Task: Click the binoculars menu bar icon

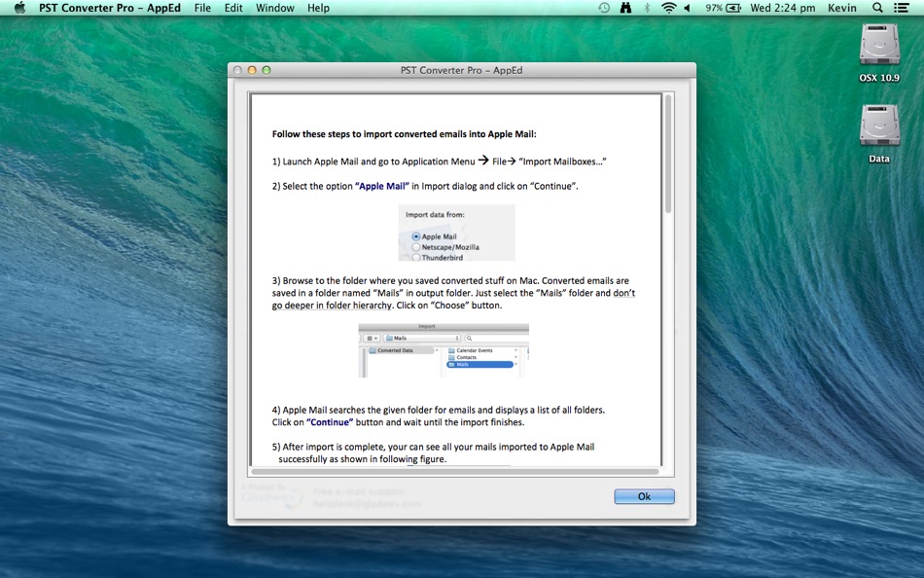Action: point(625,8)
